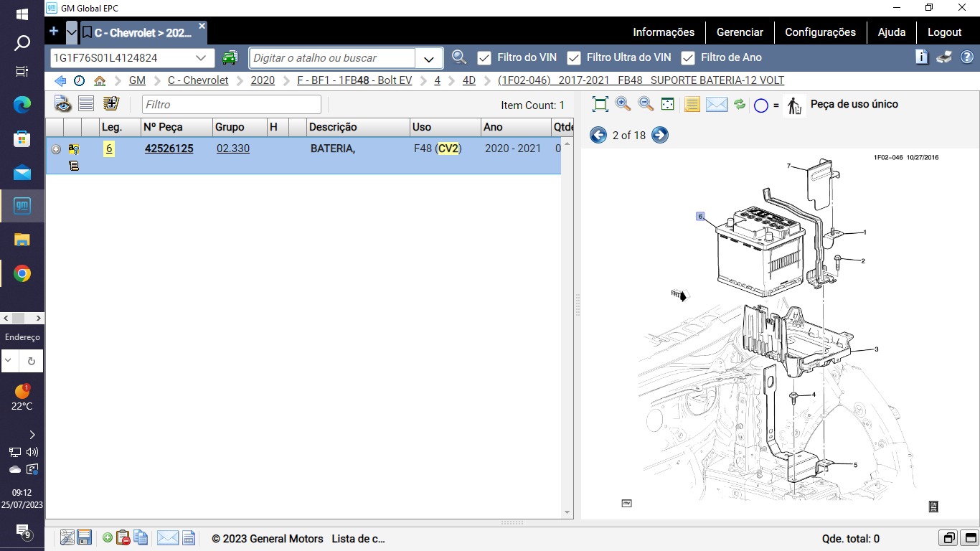
Task: Focus the shortcut search field
Action: (332, 58)
